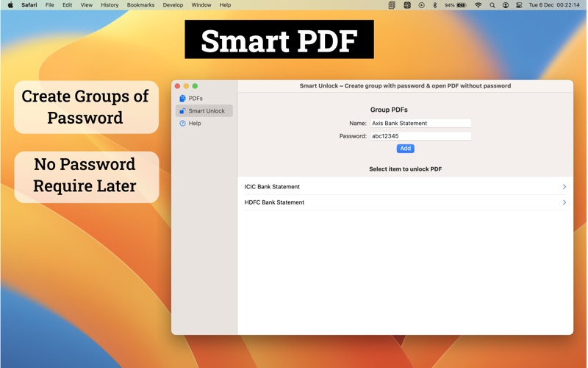The height and width of the screenshot is (368, 588).
Task: Click the Smart Unlock window title
Action: (405, 85)
